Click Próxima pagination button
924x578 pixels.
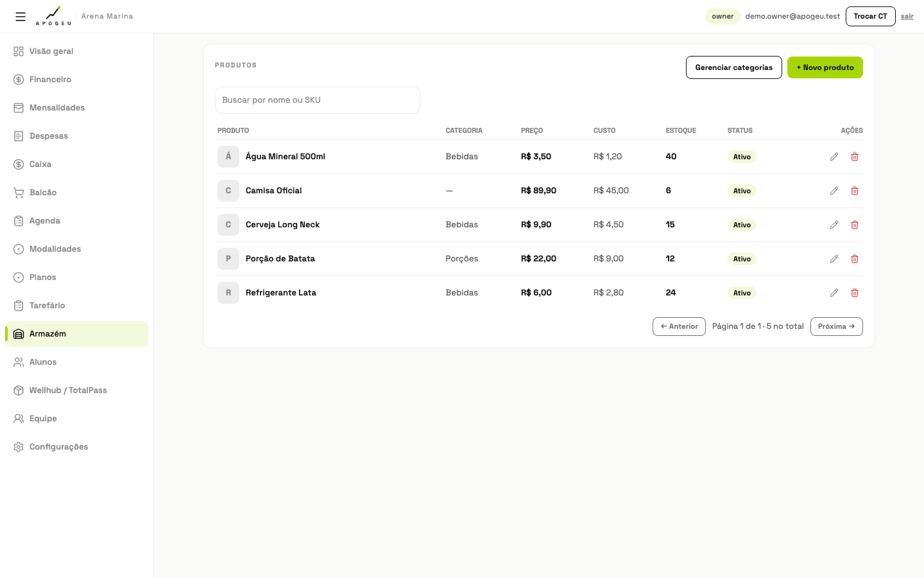point(837,326)
